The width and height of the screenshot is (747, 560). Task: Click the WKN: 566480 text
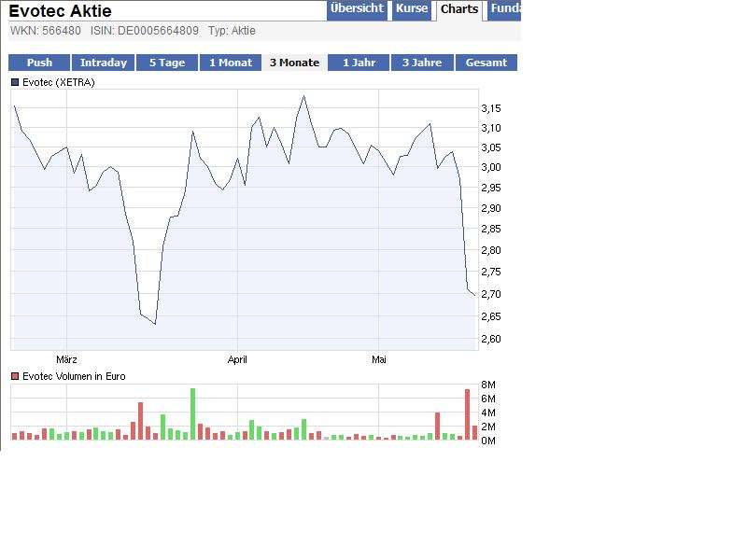click(46, 31)
